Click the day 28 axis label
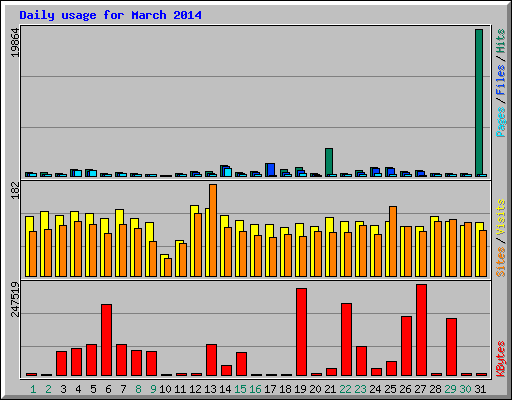Viewport: 512px width, 400px height. 435,389
